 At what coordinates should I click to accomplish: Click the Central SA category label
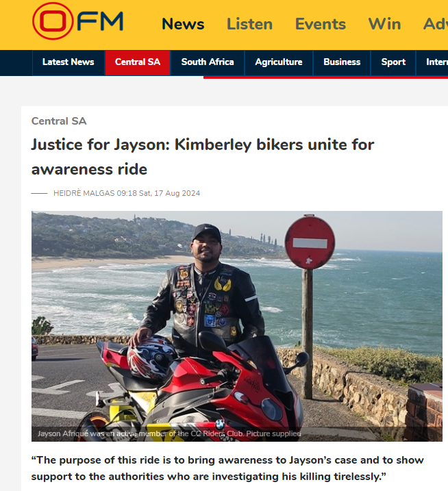tap(59, 121)
